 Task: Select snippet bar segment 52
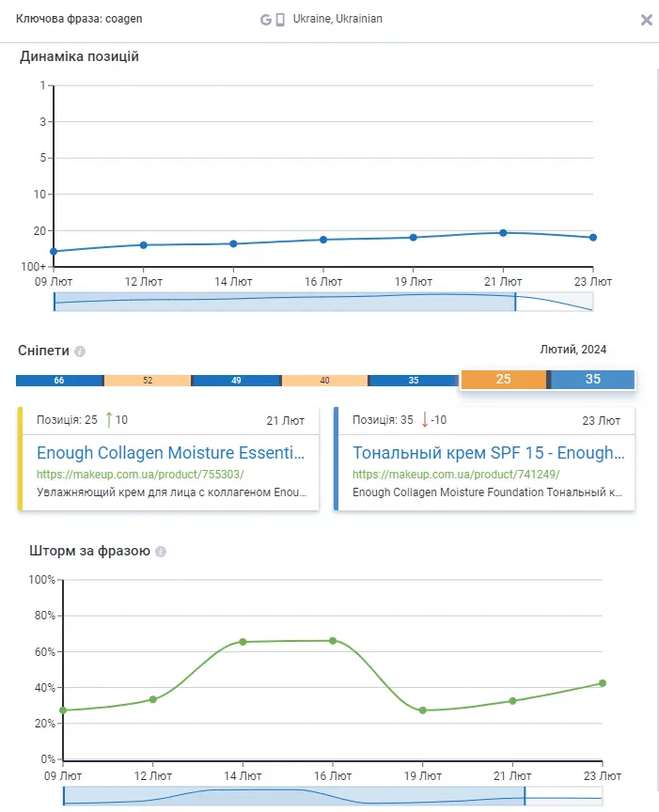(x=148, y=380)
